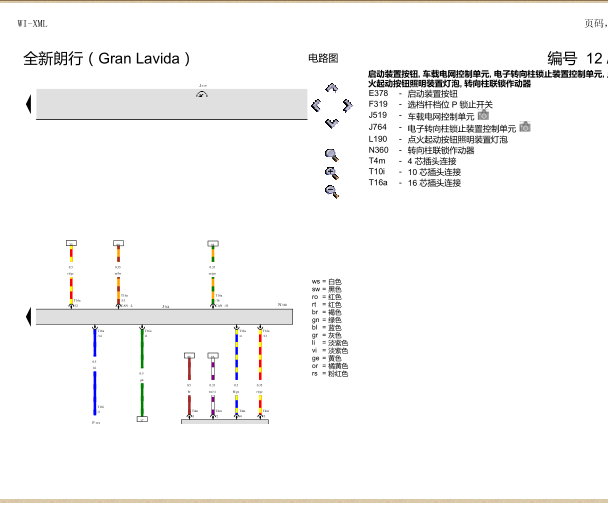Select legend entry J764 电子转向柱锁止装置控制单元

442,128
